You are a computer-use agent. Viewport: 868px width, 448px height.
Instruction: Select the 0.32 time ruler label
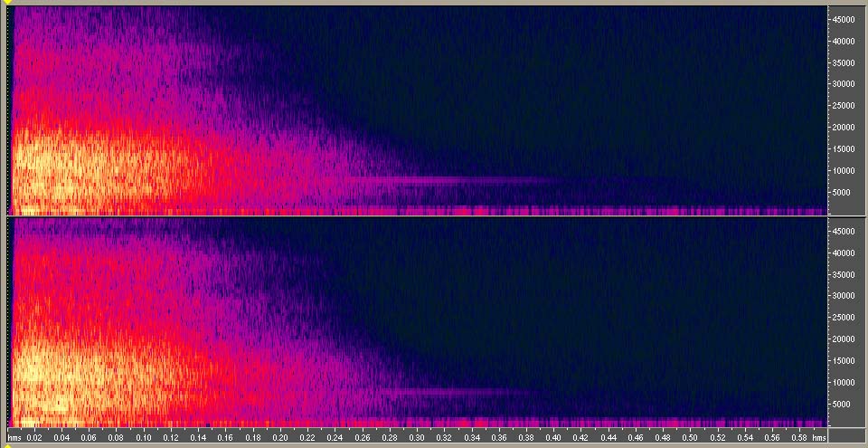[444, 437]
